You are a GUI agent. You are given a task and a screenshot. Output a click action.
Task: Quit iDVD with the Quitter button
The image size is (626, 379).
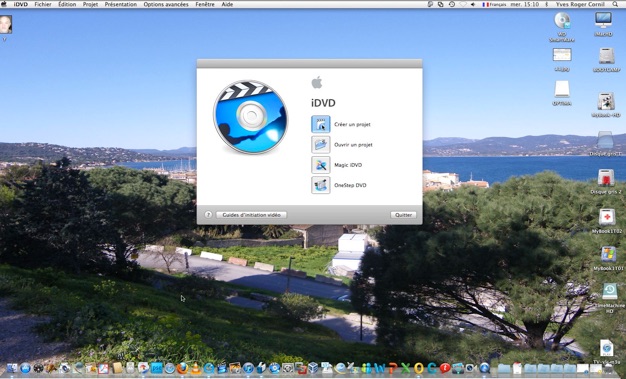click(403, 215)
